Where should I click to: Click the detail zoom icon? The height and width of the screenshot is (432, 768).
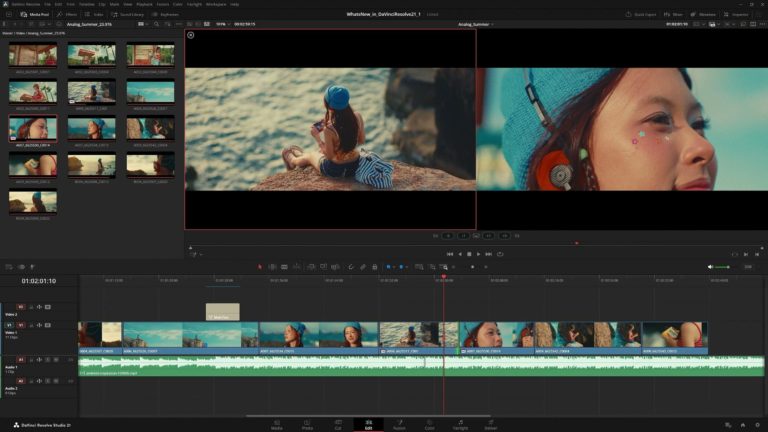coord(432,267)
